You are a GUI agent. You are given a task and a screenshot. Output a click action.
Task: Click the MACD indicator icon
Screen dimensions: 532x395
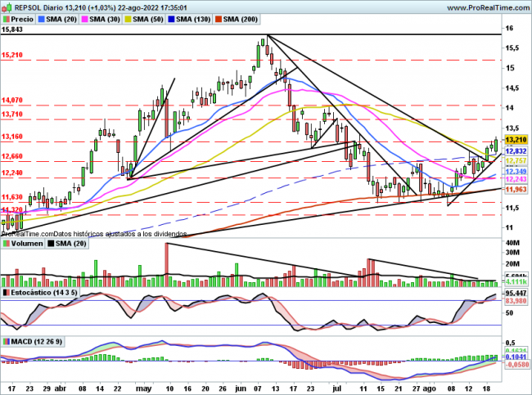tap(6, 340)
